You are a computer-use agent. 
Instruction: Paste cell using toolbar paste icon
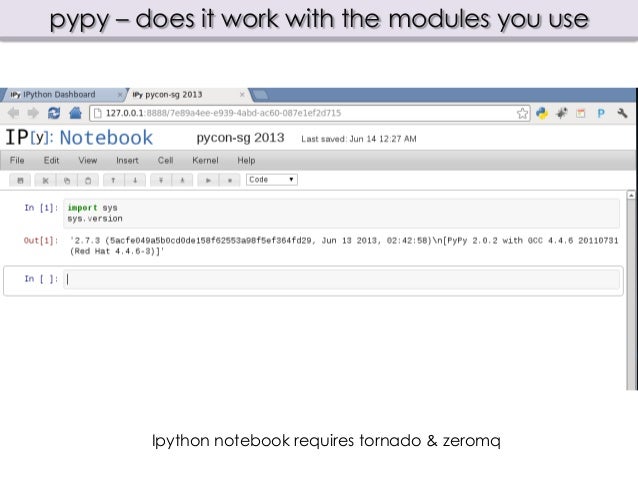click(88, 180)
